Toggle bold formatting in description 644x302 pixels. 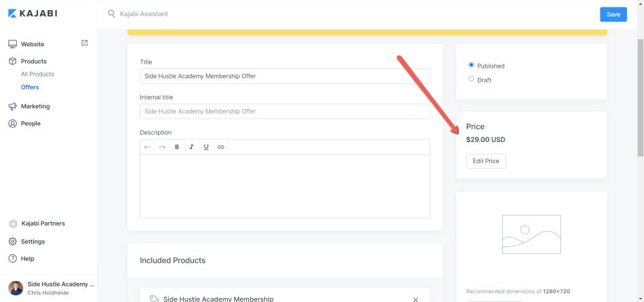tap(177, 147)
